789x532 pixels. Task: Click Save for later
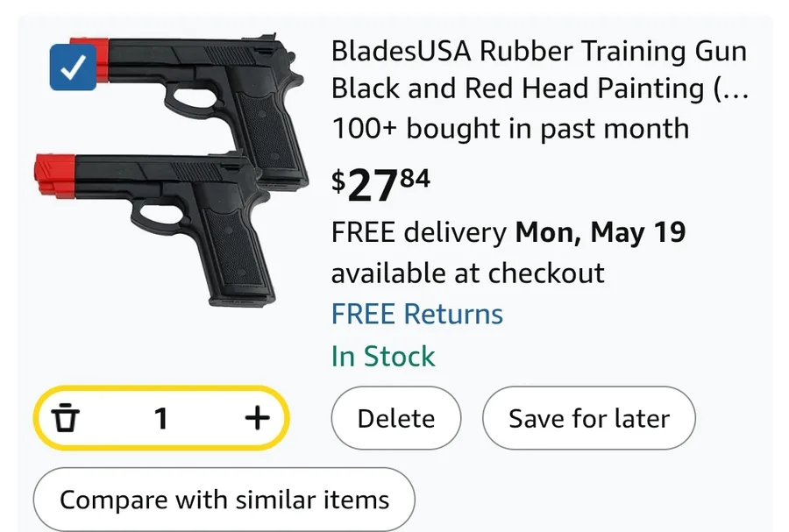coord(589,418)
